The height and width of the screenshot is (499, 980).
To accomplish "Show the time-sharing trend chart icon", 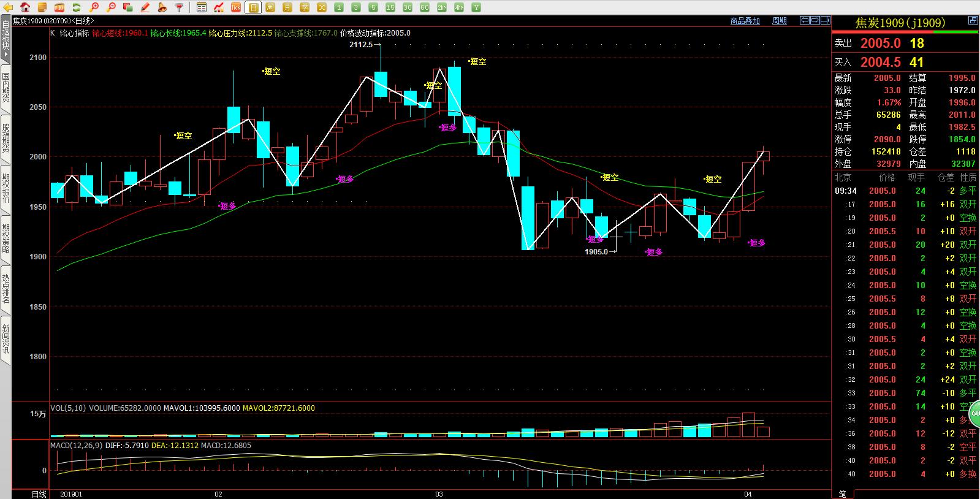I will point(219,7).
